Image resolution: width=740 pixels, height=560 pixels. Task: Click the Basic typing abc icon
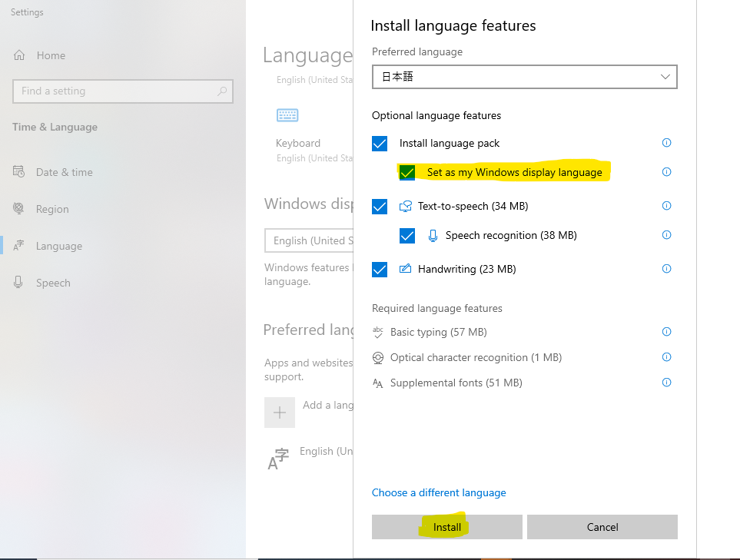pyautogui.click(x=377, y=332)
